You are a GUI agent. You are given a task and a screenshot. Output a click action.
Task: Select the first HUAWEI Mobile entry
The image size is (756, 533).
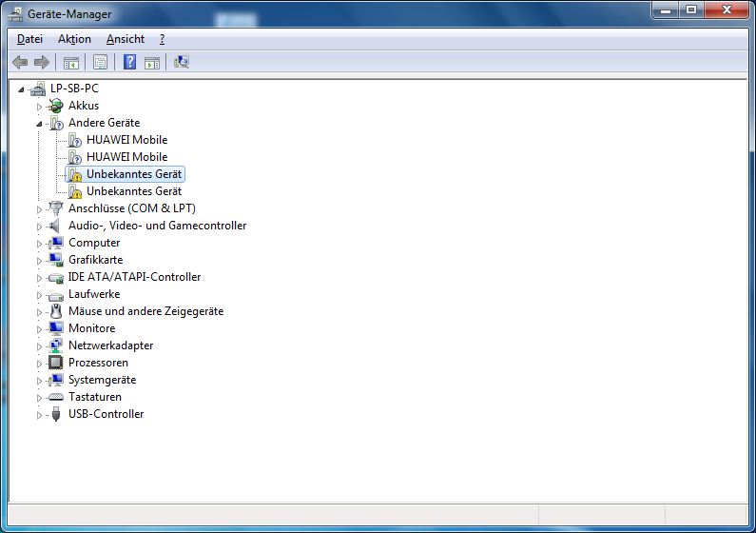tap(126, 140)
